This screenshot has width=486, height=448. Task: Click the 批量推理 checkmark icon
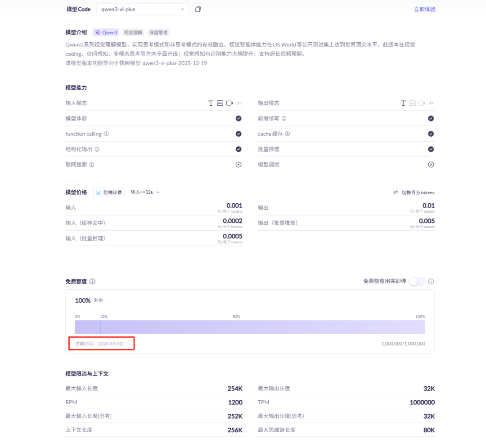[x=431, y=149]
